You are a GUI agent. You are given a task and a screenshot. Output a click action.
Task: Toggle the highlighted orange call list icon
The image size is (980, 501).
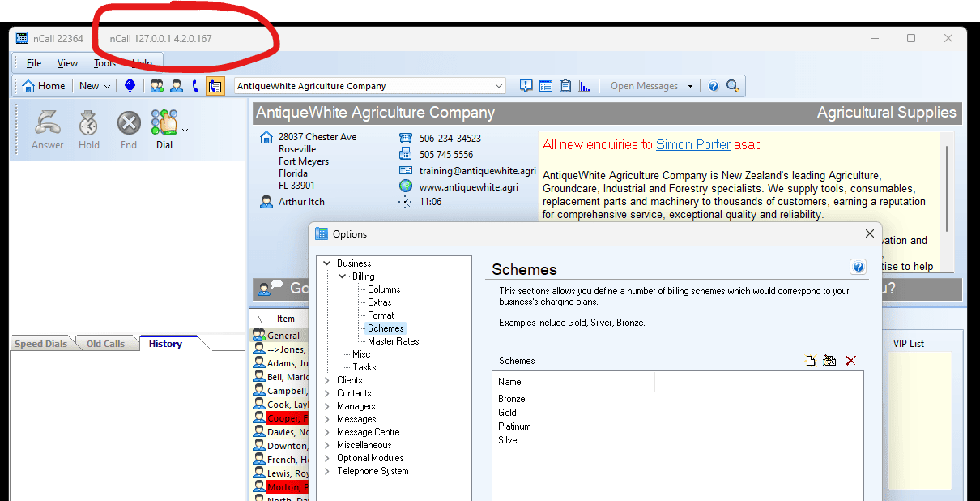[x=215, y=86]
